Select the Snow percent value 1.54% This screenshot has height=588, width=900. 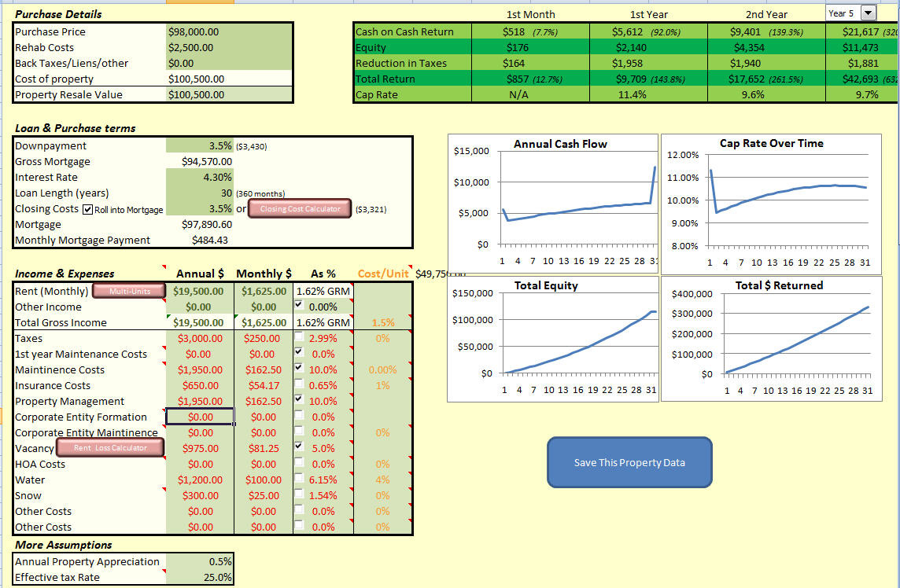point(323,496)
